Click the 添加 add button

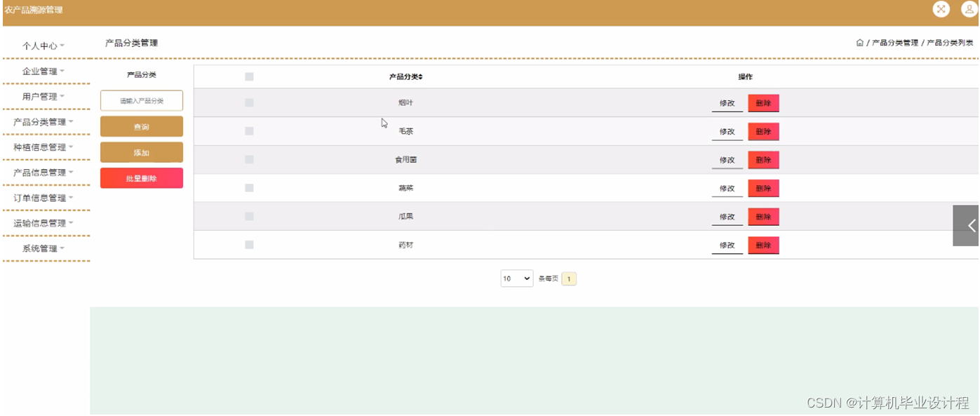pos(142,153)
